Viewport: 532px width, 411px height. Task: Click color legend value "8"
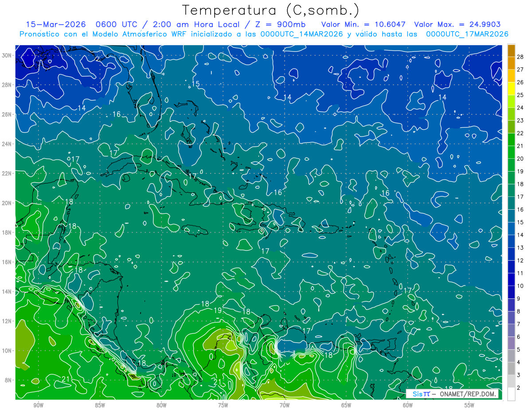(x=519, y=311)
